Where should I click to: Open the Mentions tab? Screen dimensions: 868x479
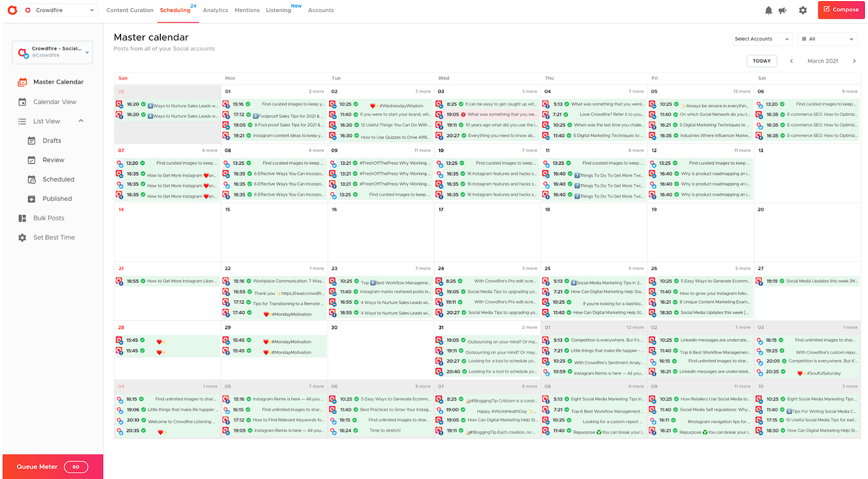(247, 10)
